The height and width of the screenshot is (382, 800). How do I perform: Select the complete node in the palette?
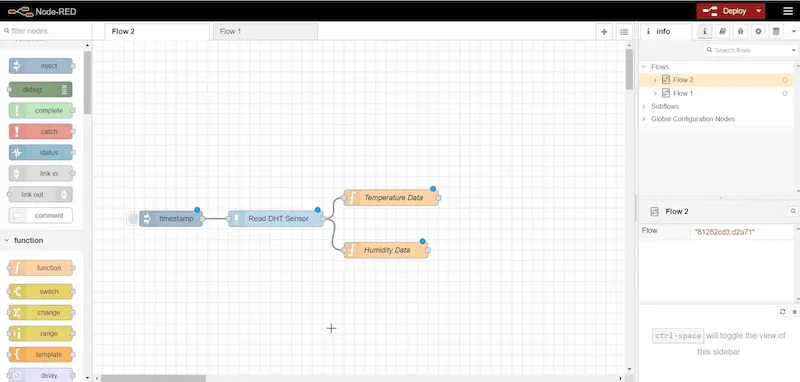41,111
